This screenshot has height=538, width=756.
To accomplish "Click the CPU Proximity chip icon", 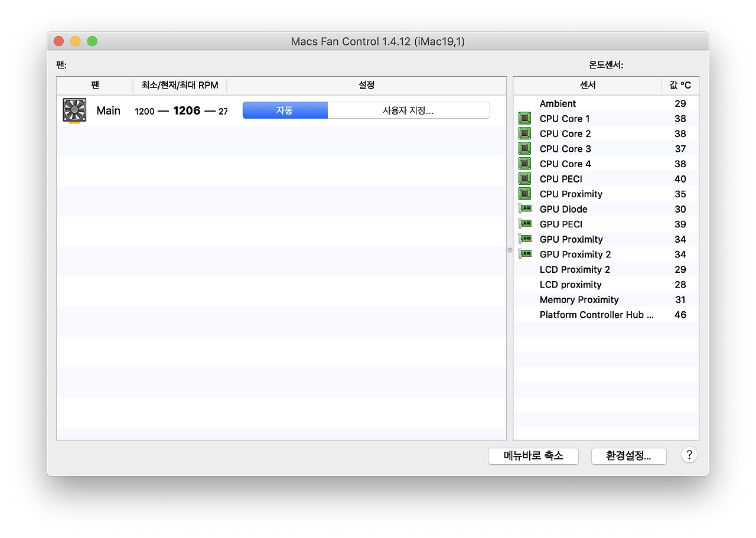I will 524,194.
